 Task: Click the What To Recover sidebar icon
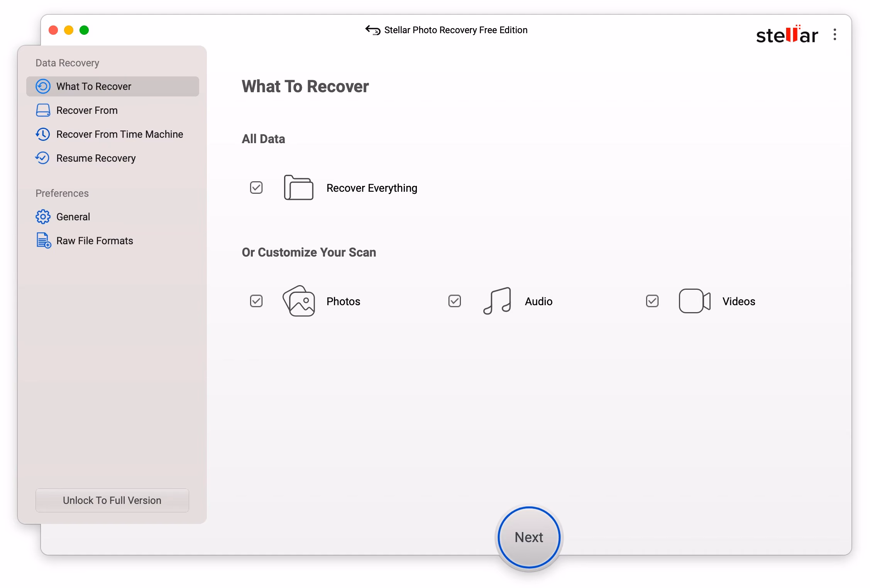click(43, 86)
